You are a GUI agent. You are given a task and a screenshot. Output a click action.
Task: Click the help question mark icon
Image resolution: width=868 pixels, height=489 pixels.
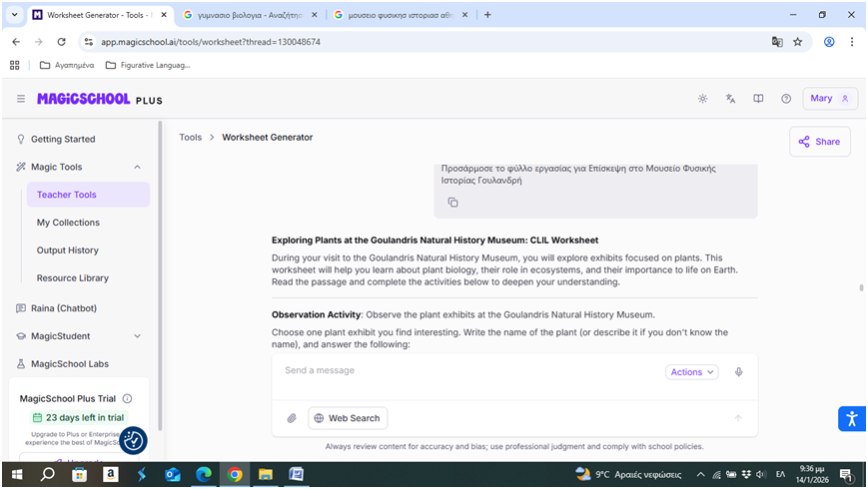[786, 99]
